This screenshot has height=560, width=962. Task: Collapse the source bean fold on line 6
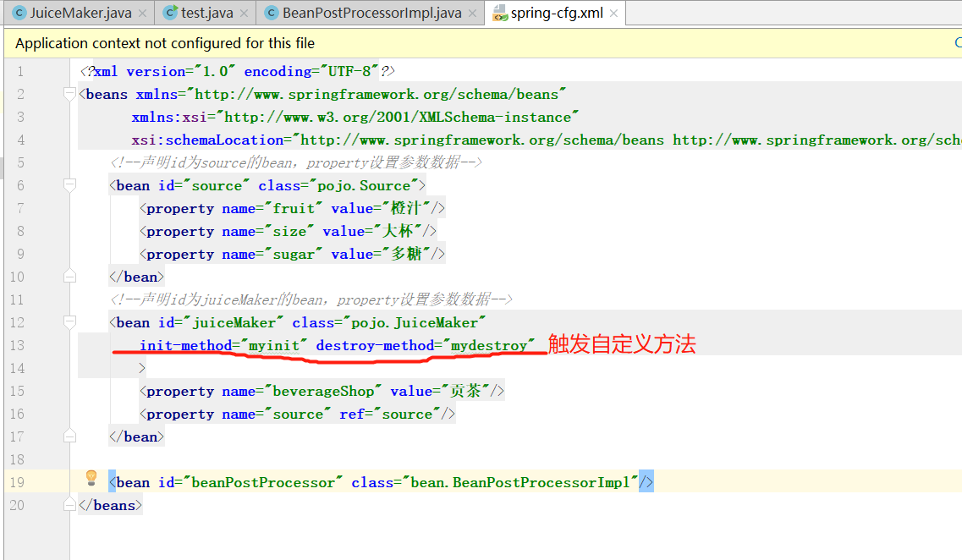point(69,184)
